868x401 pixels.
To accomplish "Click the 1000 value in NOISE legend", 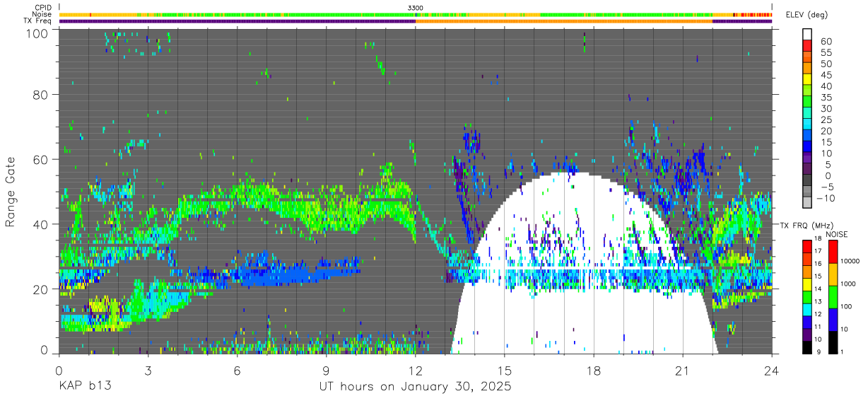I will click(848, 284).
